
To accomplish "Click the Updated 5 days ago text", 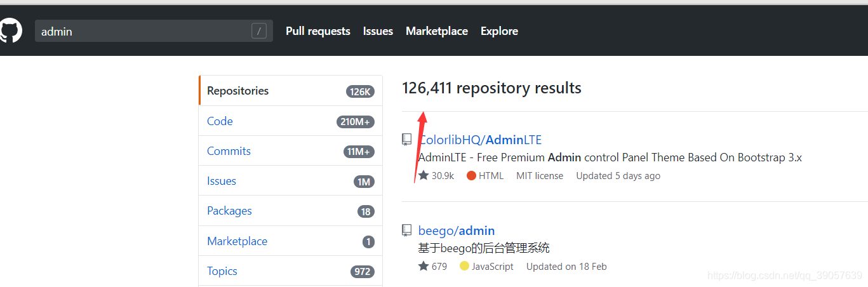I will point(618,176).
